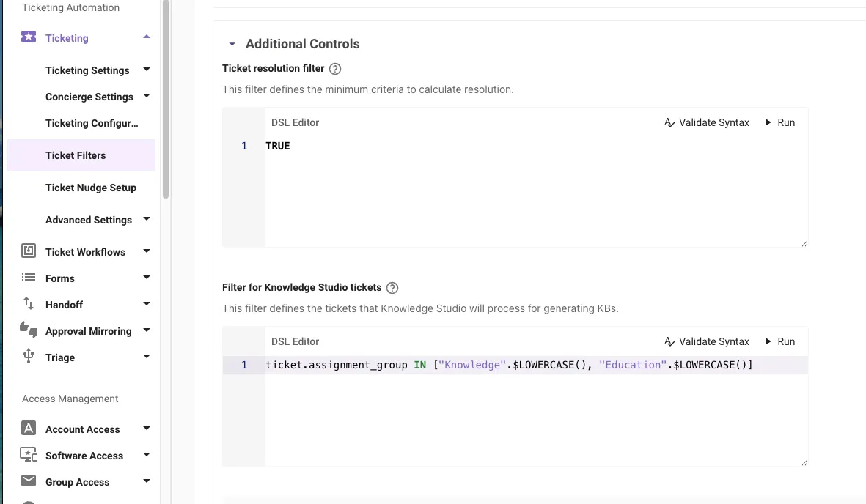Viewport: 866px width, 504px height.
Task: Expand Software Access submenu arrow
Action: [x=147, y=455]
